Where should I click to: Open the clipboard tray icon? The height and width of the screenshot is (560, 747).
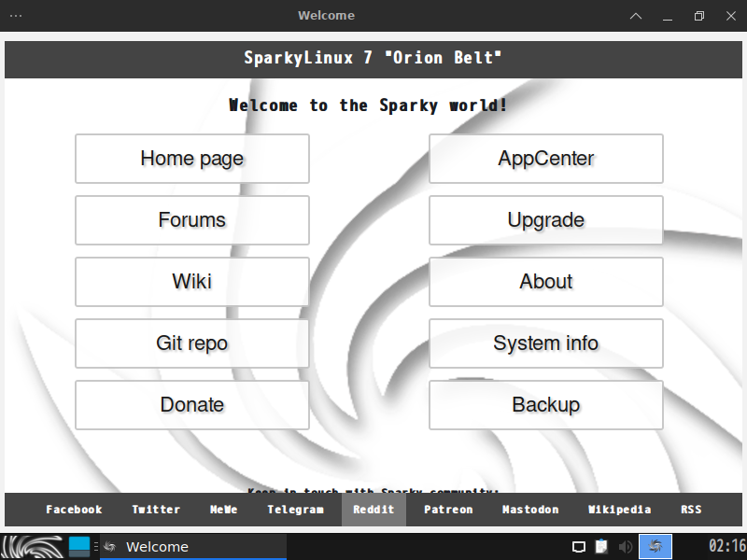pyautogui.click(x=601, y=546)
